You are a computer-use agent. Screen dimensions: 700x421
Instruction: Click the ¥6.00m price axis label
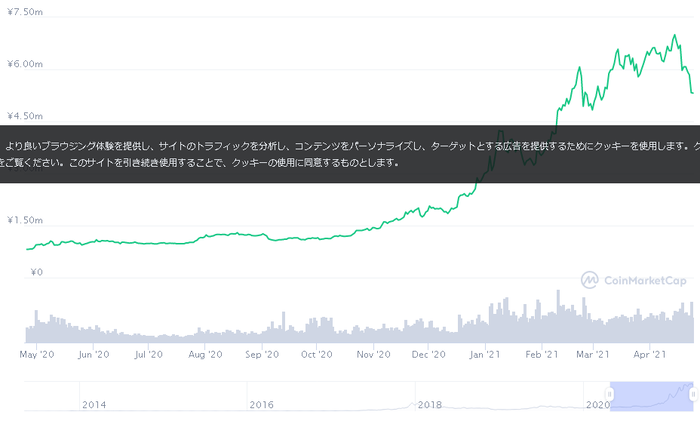pyautogui.click(x=25, y=64)
